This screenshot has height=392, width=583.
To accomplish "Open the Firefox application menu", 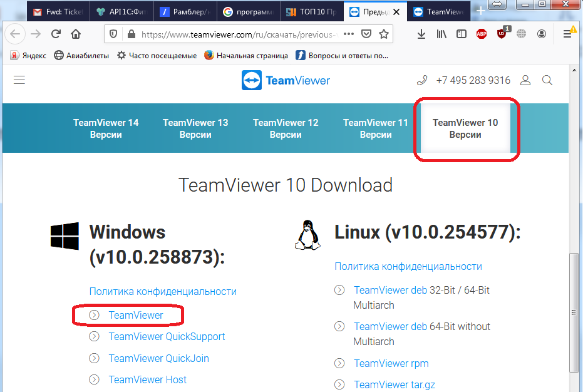I will click(568, 33).
